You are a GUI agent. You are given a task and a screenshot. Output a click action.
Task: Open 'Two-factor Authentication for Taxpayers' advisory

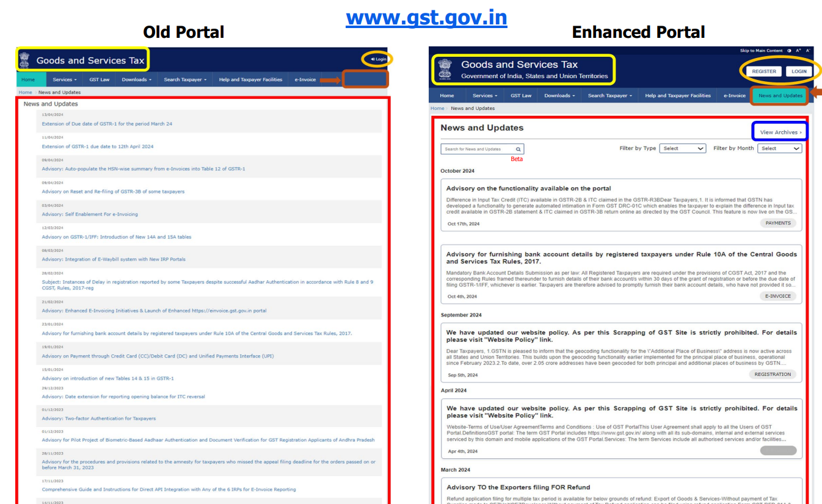(98, 419)
